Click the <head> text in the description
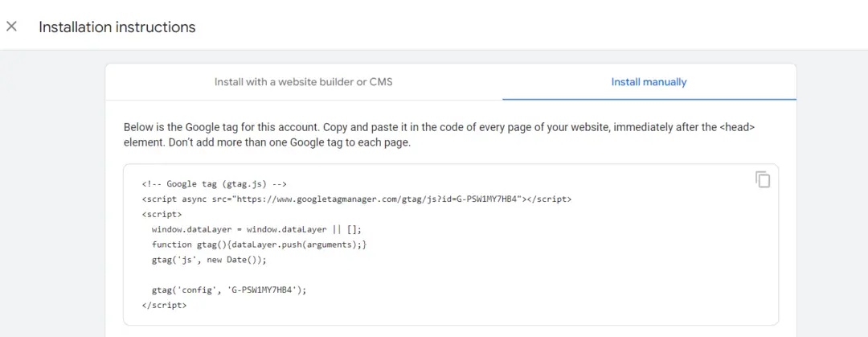Image resolution: width=868 pixels, height=337 pixels. (x=739, y=127)
